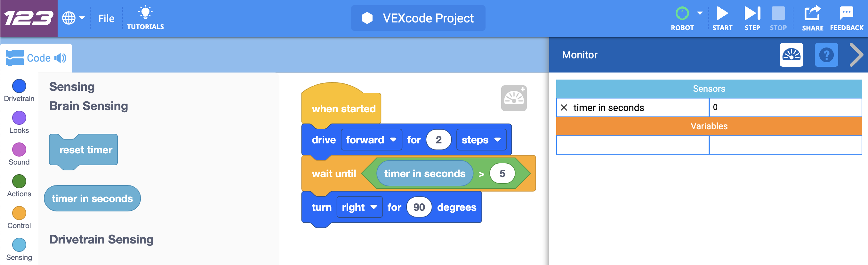Click the ROBOT connection status icon
The width and height of the screenshot is (868, 265).
pos(682,13)
